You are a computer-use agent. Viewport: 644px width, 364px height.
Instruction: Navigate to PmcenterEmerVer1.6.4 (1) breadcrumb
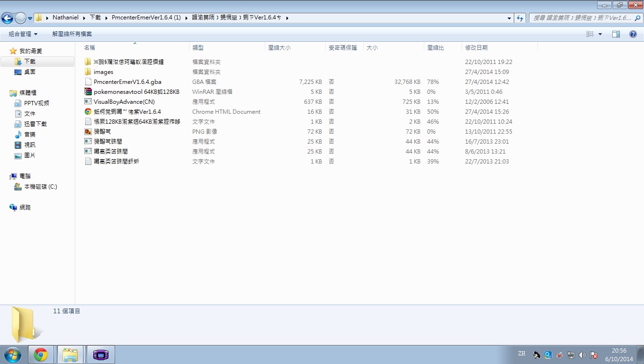click(x=146, y=18)
